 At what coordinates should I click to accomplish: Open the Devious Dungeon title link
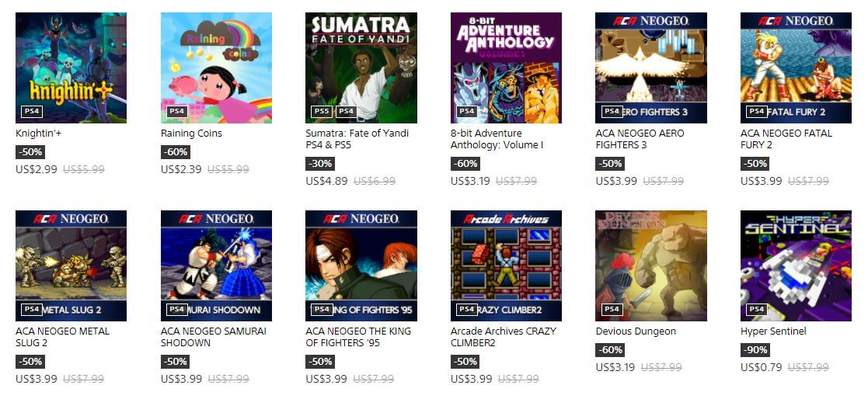[636, 331]
